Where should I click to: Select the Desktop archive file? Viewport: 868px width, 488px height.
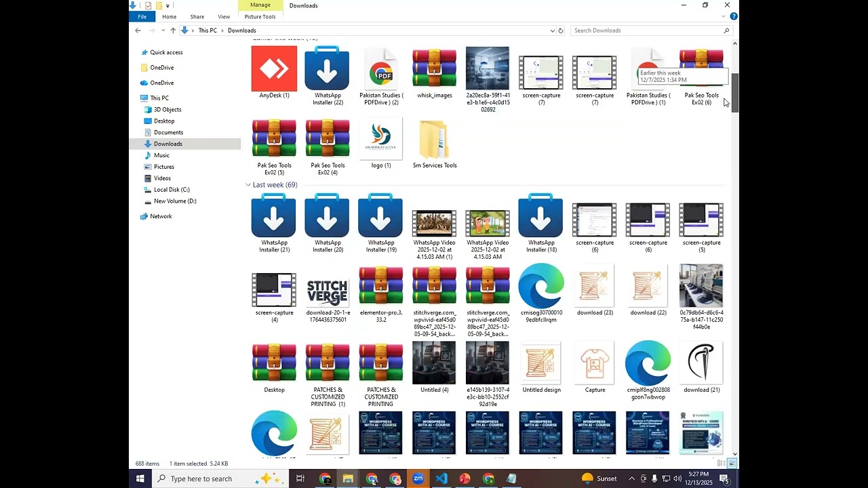pos(274,368)
